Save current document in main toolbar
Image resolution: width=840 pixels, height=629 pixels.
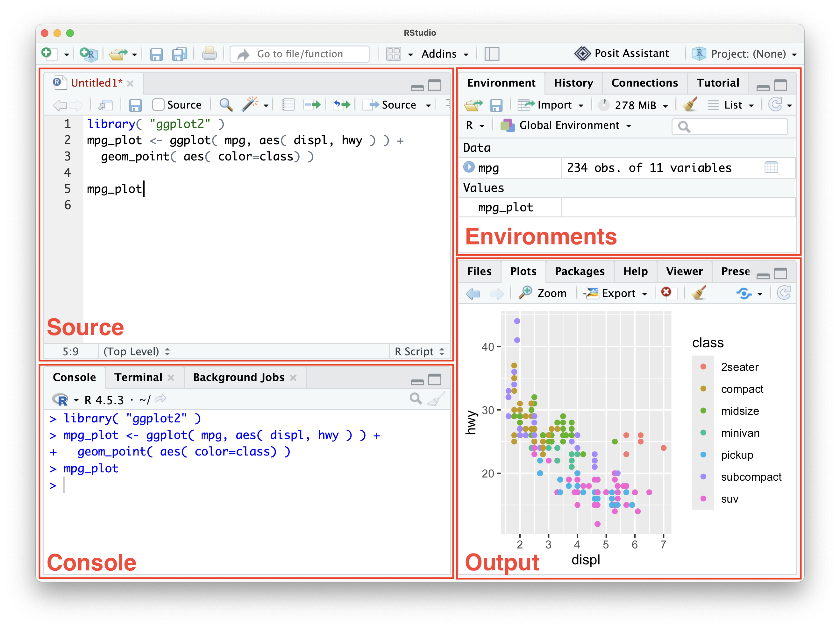point(156,54)
